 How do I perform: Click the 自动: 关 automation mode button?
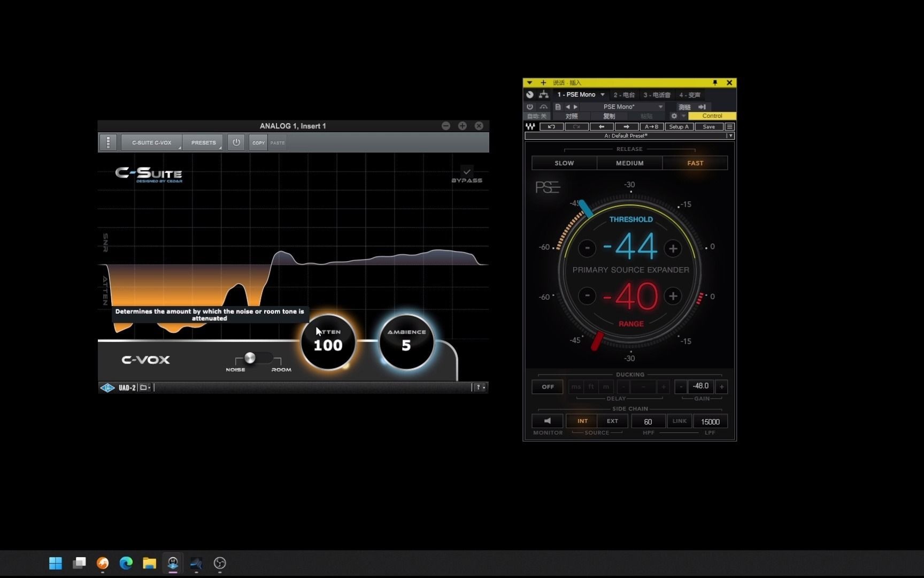pyautogui.click(x=537, y=116)
